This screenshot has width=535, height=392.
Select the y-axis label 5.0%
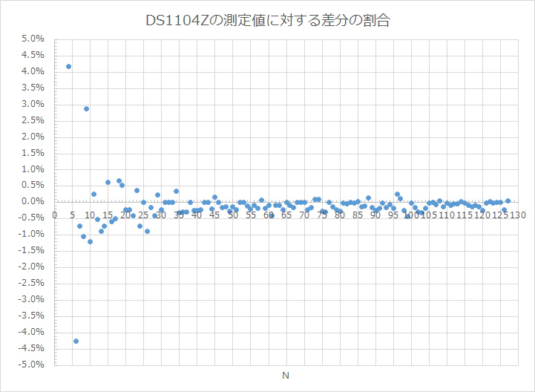[33, 39]
